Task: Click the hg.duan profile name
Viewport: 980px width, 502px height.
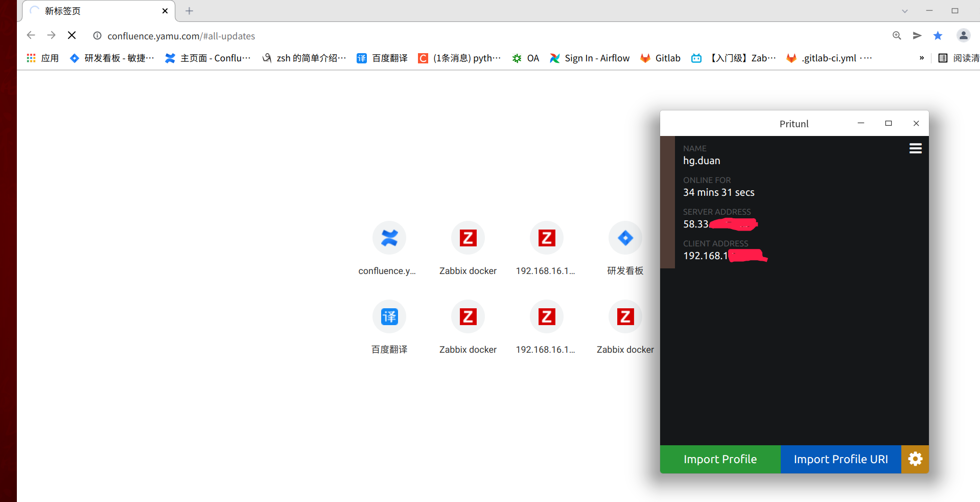Action: coord(702,161)
